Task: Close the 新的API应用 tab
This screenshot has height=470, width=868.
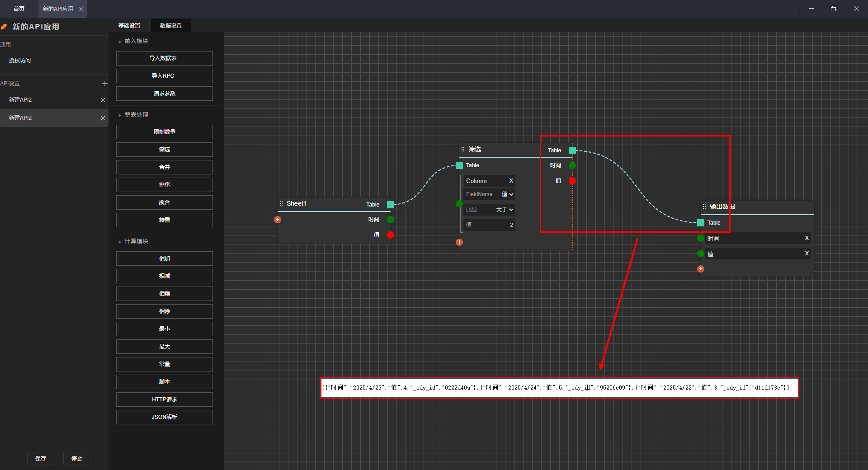Action: point(81,9)
